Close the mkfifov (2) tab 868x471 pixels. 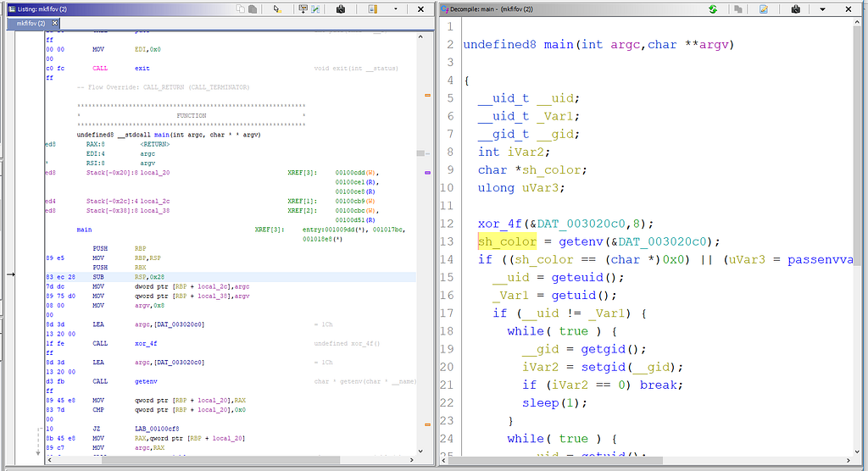53,23
